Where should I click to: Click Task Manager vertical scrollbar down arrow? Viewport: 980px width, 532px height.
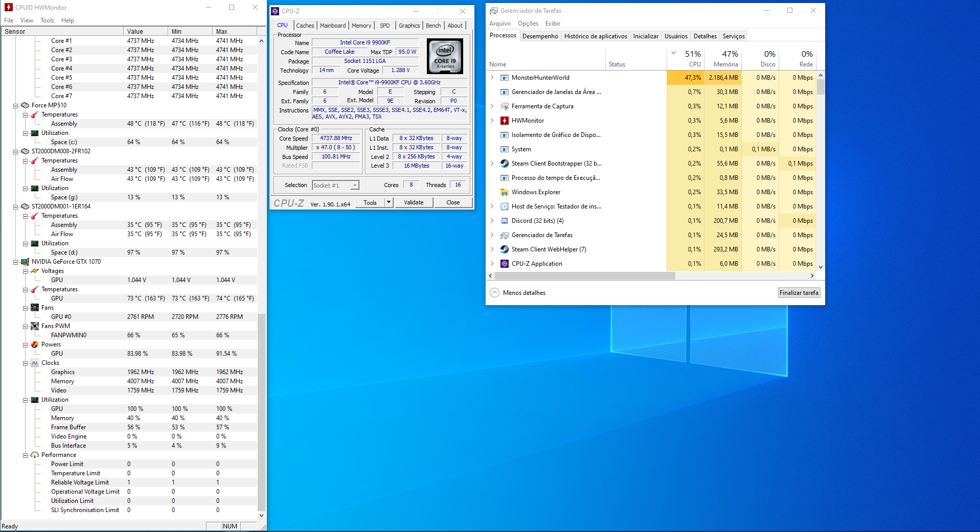pyautogui.click(x=821, y=267)
